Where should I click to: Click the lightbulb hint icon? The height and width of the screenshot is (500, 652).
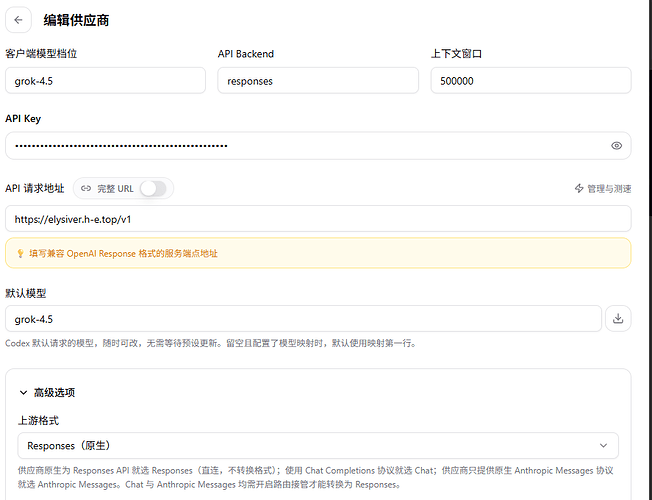(20, 253)
